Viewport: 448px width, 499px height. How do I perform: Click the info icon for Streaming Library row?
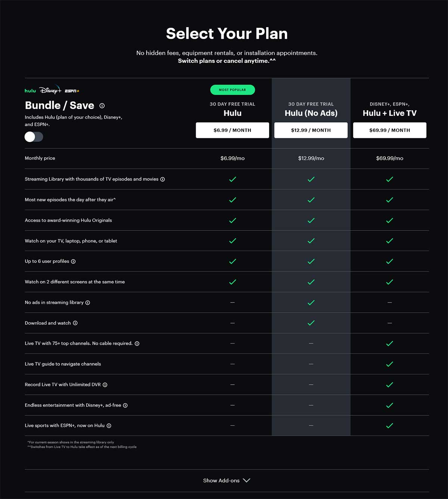point(162,179)
